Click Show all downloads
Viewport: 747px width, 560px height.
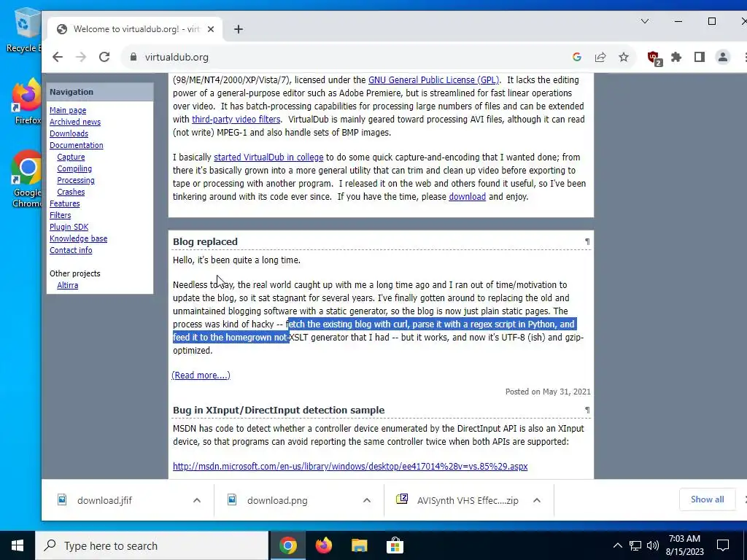coord(707,499)
